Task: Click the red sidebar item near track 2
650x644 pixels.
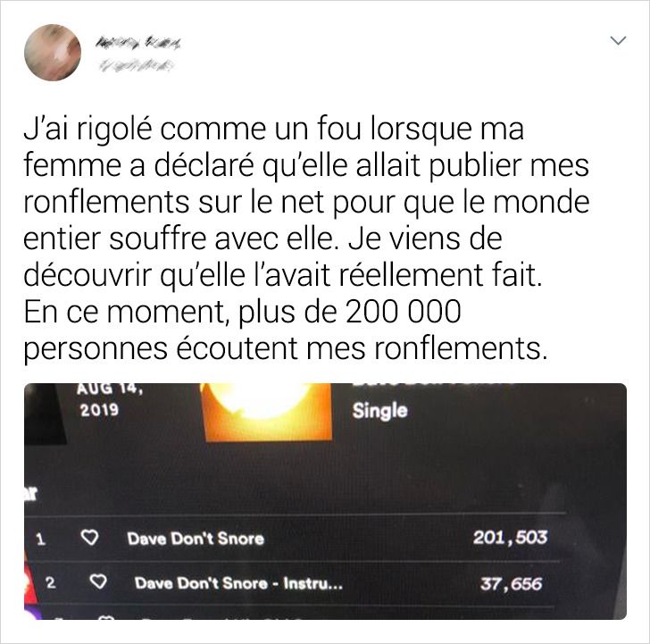Action: pos(29,581)
